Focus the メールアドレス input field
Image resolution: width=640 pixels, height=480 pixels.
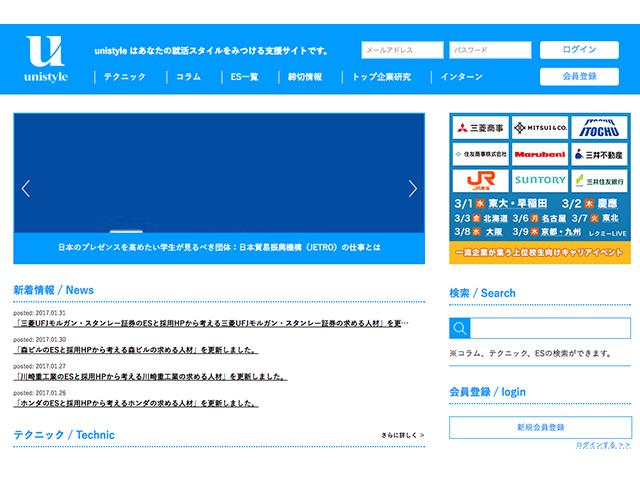click(x=402, y=50)
